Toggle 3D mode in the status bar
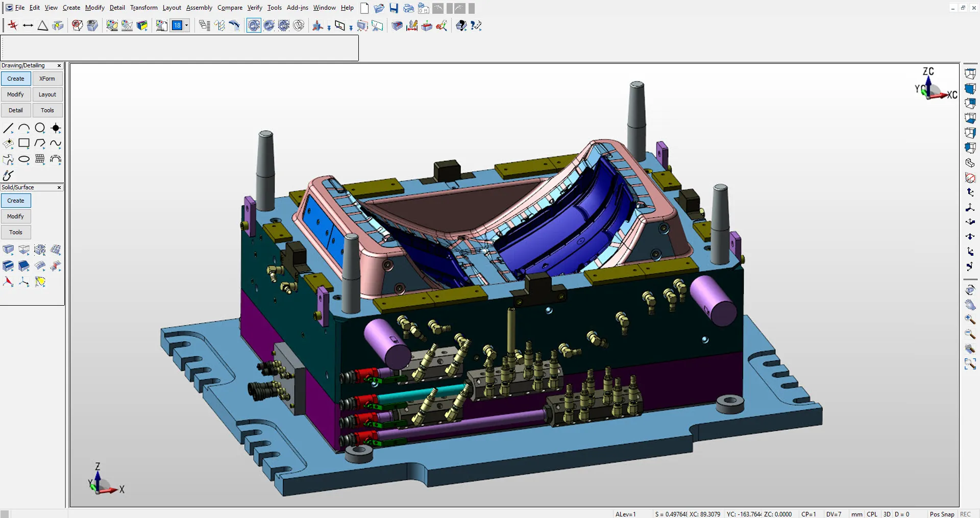This screenshot has width=980, height=518. 887,514
